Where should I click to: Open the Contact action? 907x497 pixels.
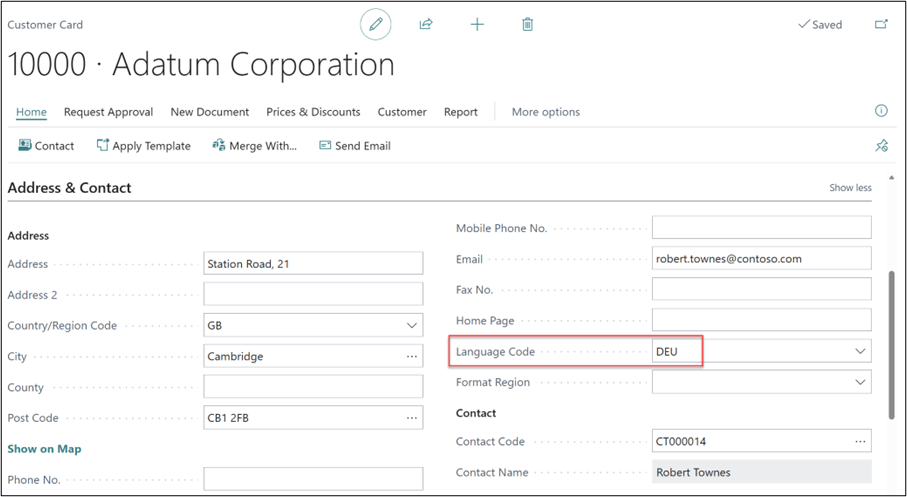pos(46,146)
